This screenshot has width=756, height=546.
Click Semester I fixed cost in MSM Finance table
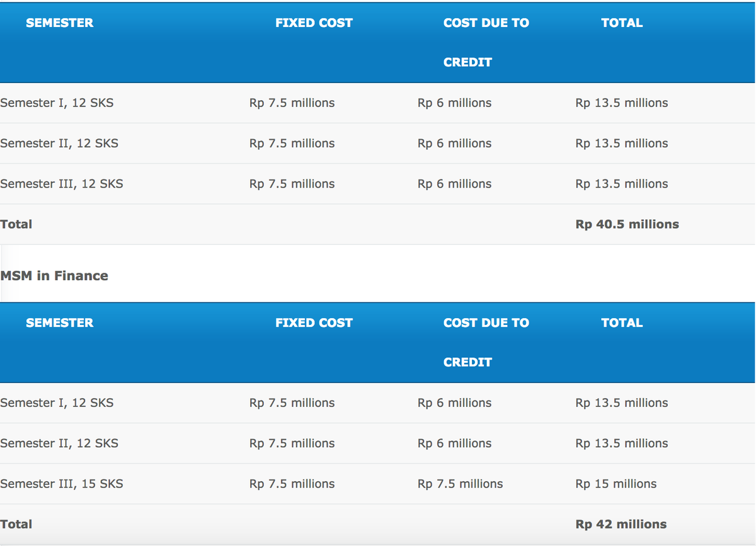(x=292, y=402)
